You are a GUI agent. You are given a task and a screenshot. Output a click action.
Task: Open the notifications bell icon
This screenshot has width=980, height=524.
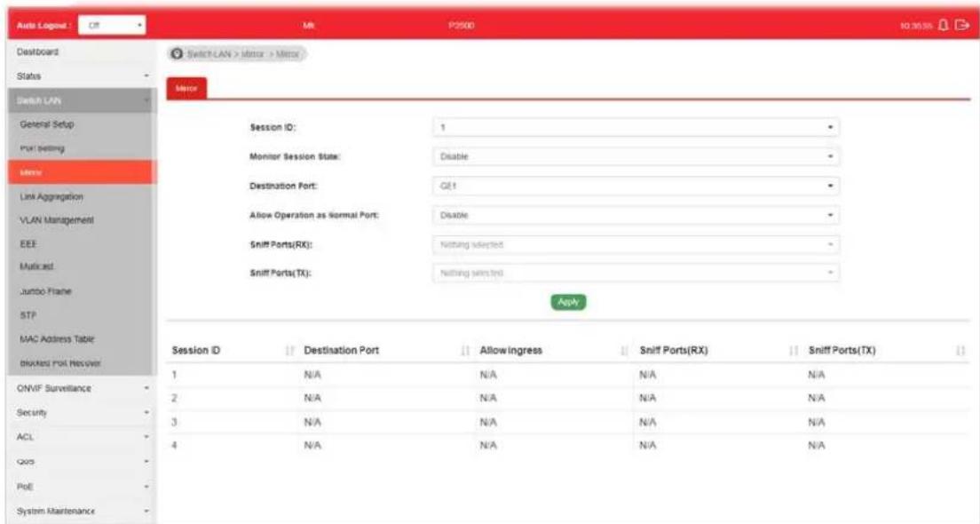(x=943, y=26)
